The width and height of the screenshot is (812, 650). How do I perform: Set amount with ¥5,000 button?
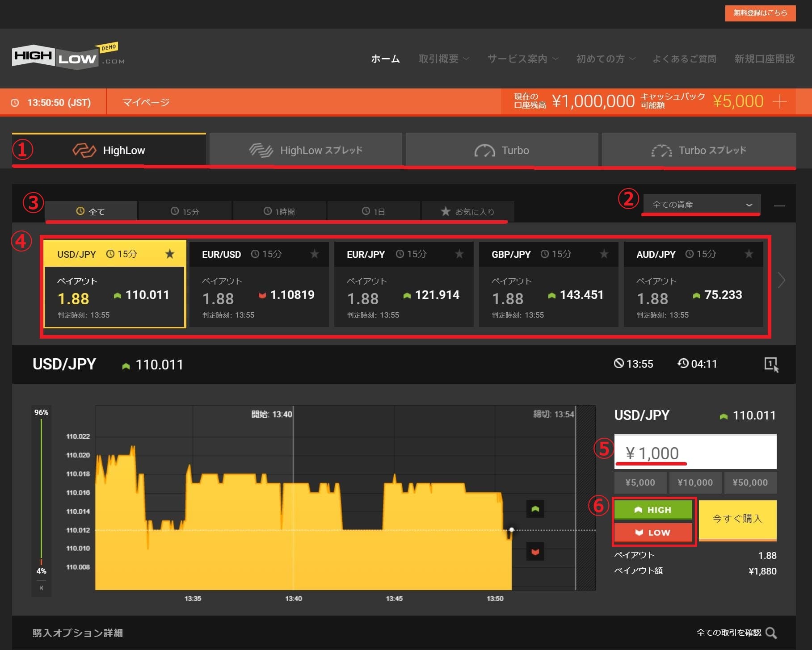[640, 482]
